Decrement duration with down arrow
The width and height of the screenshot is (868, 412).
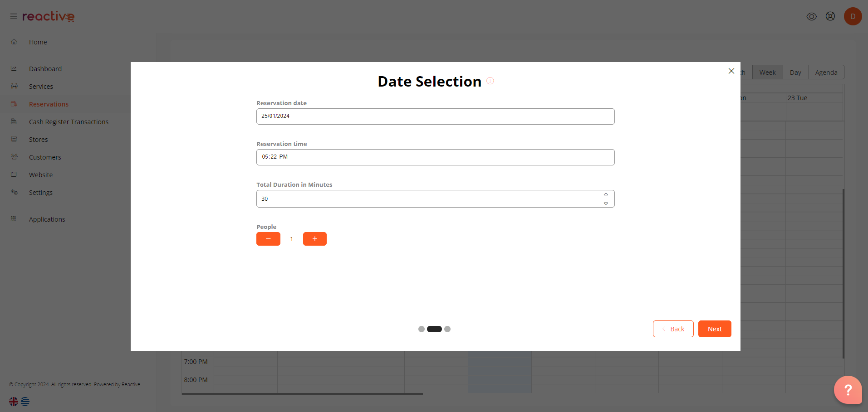606,204
